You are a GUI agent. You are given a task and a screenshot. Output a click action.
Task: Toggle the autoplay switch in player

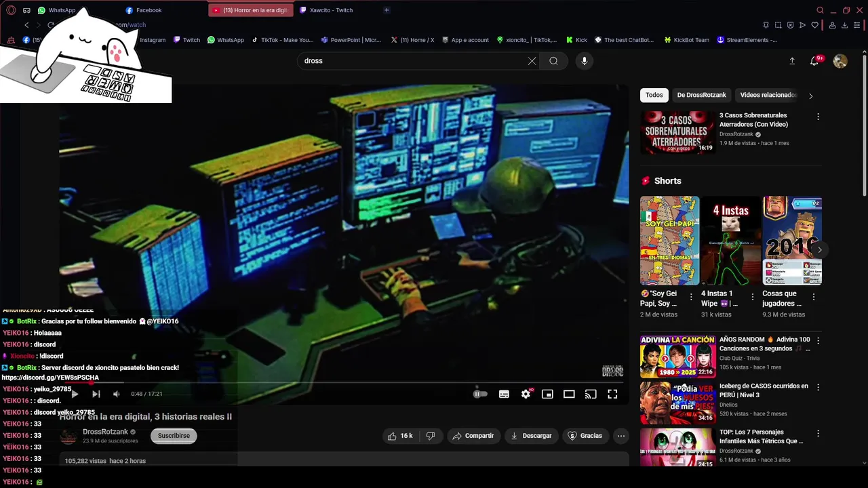pos(480,394)
